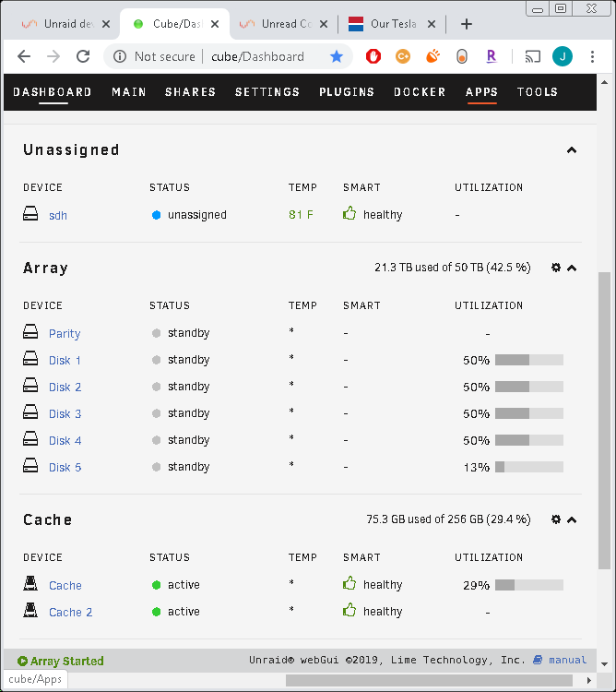Click the Cache device icon
Viewport: 616px width, 692px height.
tap(30, 583)
